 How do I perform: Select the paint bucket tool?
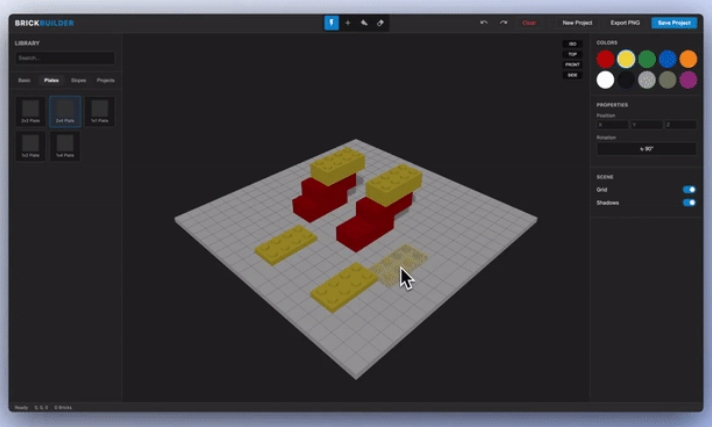point(364,22)
